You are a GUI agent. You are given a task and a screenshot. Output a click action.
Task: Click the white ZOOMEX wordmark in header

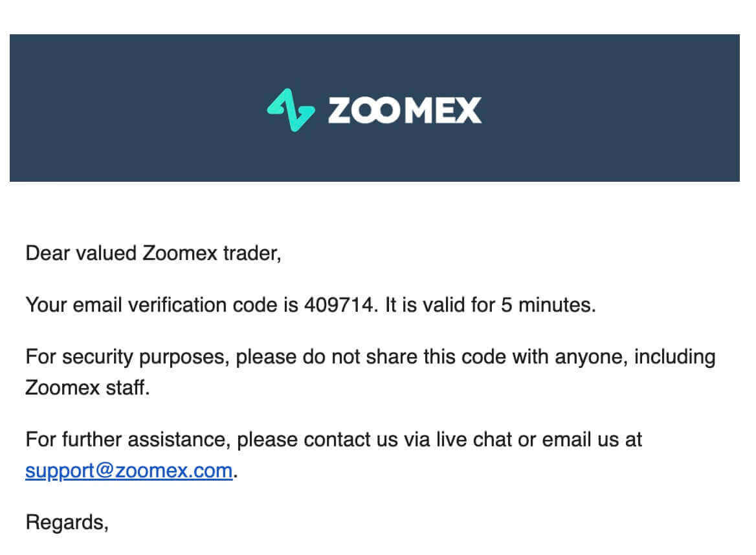pos(404,111)
